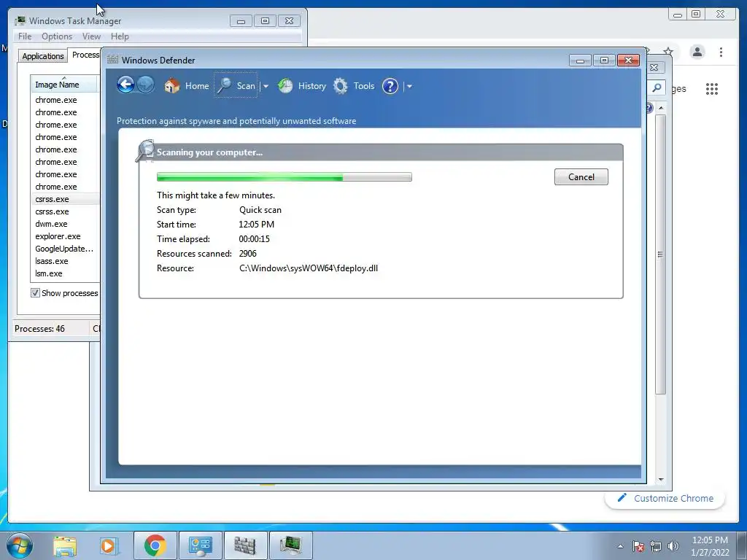Screen dimensions: 747x560
Task: Open network tray icon
Action: tap(656, 545)
